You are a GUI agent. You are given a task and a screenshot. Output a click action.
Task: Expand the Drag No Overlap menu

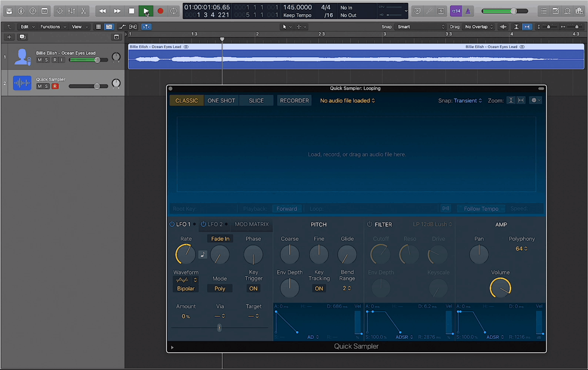pos(479,27)
